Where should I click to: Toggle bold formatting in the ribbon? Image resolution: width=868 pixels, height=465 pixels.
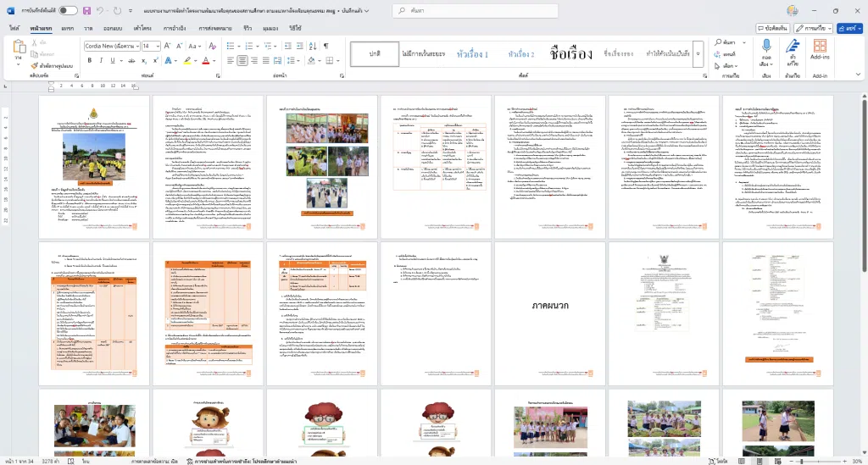[x=89, y=61]
